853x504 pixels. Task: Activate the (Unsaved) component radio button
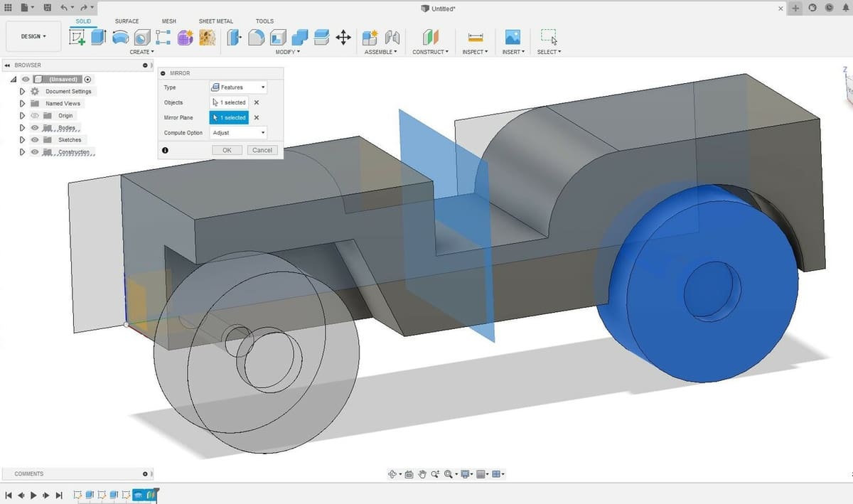click(x=88, y=80)
